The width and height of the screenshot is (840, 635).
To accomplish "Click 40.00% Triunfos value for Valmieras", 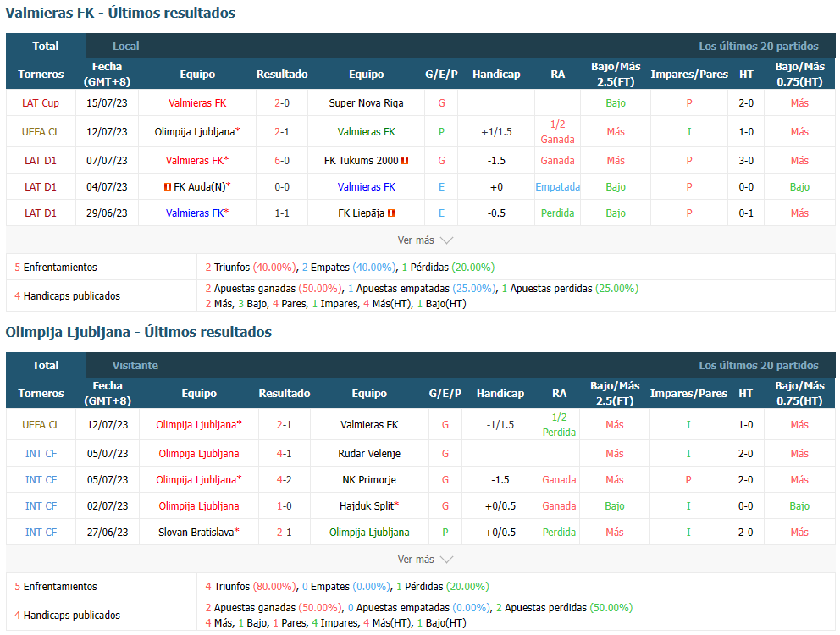I will (274, 268).
